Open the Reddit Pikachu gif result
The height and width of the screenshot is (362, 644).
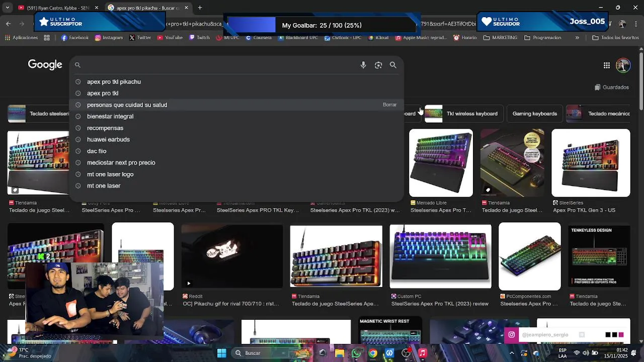click(232, 256)
